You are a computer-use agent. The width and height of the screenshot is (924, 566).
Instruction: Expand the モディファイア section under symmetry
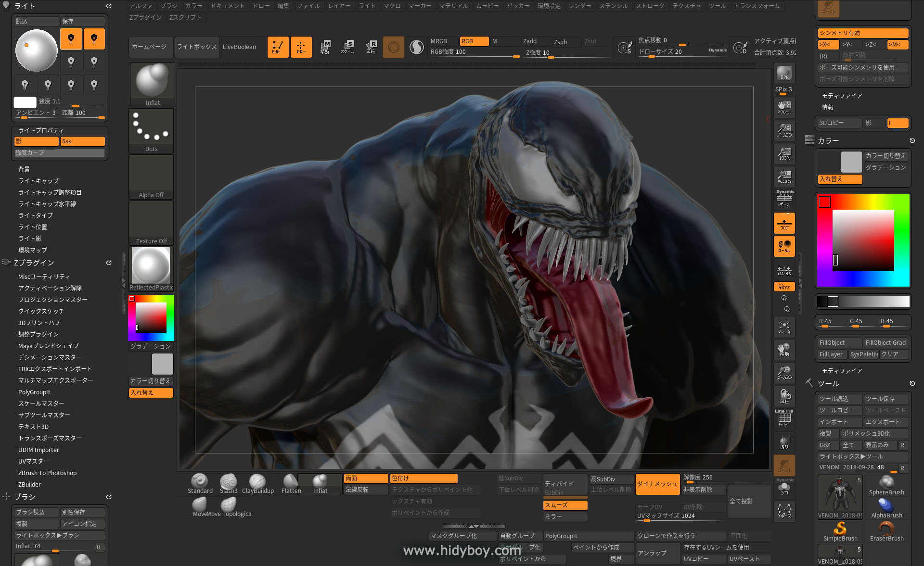[842, 96]
